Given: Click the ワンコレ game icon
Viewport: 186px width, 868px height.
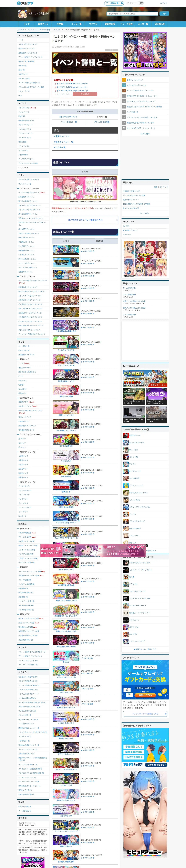Looking at the screenshot, I should (x=126, y=514).
